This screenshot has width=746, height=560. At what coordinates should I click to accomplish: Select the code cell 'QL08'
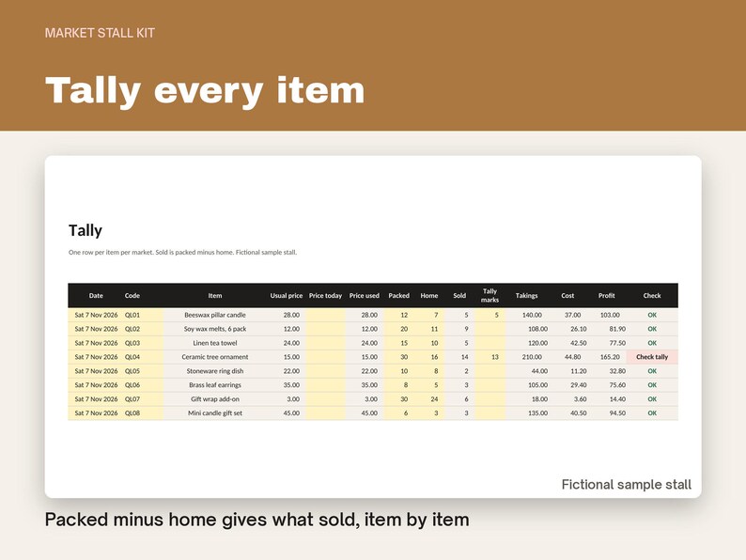pyautogui.click(x=132, y=413)
